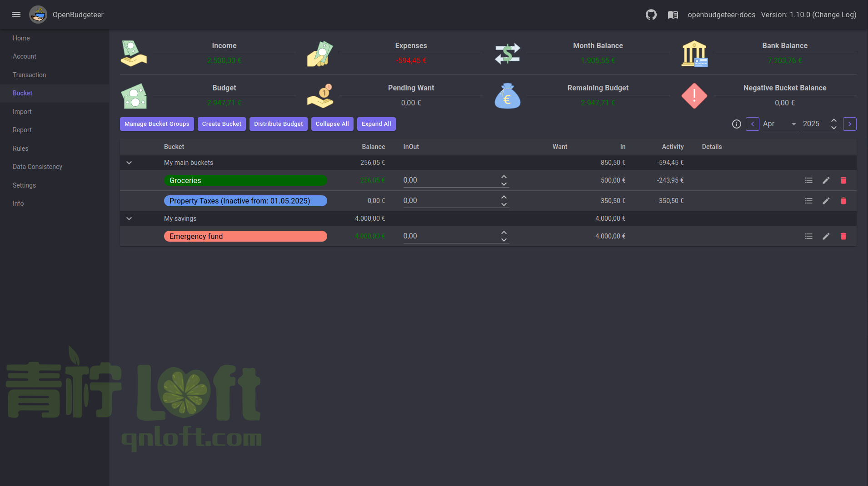Open the documentation book icon
Image resolution: width=868 pixels, height=486 pixels.
click(673, 15)
